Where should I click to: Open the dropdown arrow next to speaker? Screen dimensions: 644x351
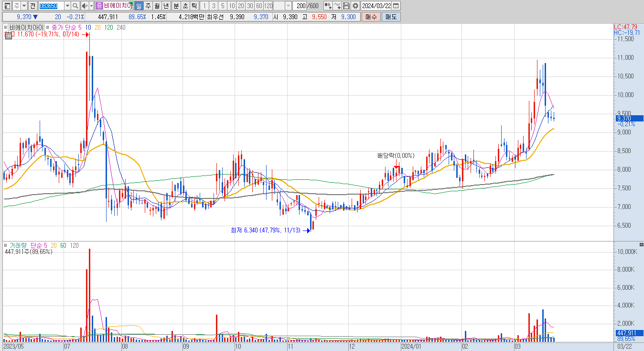tap(91, 6)
